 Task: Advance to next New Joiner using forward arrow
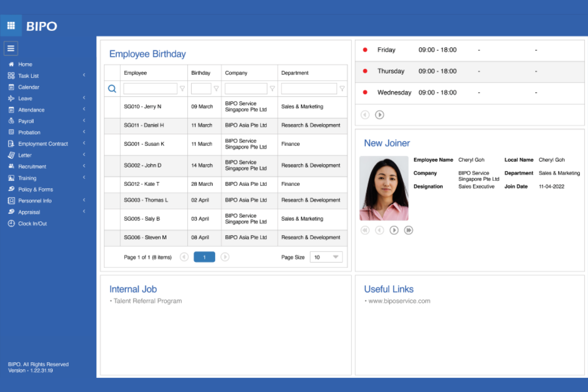click(394, 230)
